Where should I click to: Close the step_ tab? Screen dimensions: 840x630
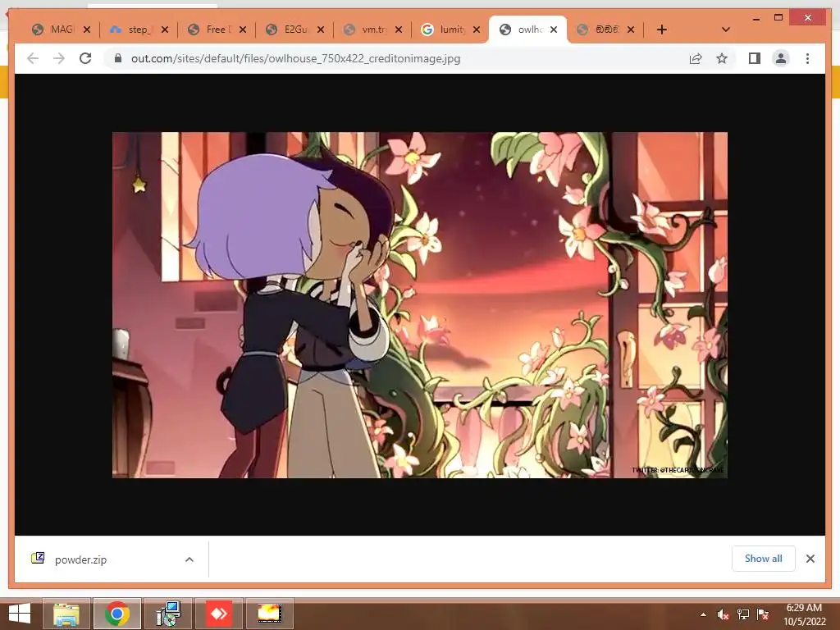[x=165, y=30]
